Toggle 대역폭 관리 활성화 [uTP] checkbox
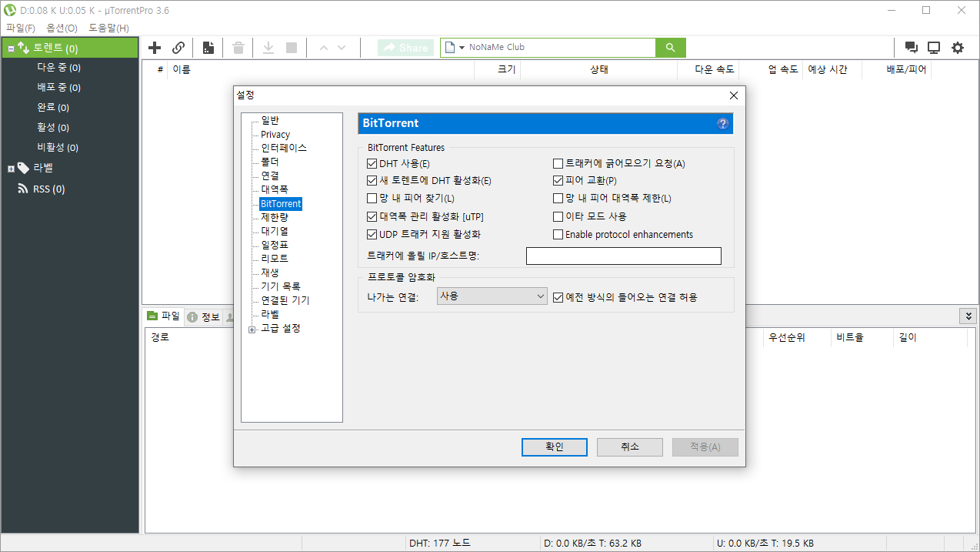Viewport: 980px width, 552px height. pos(372,216)
